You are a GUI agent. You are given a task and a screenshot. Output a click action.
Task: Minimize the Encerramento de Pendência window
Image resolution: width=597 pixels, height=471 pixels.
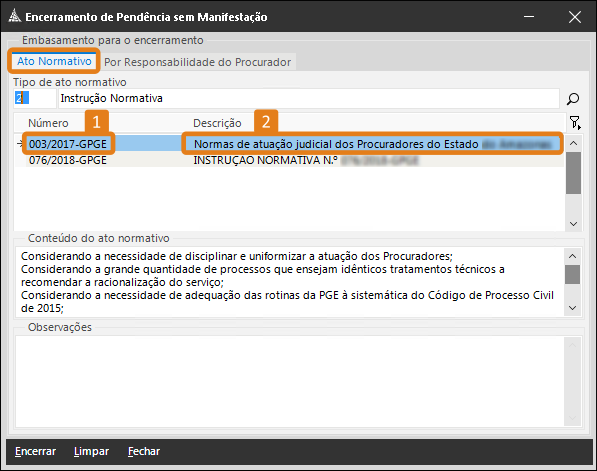(529, 17)
